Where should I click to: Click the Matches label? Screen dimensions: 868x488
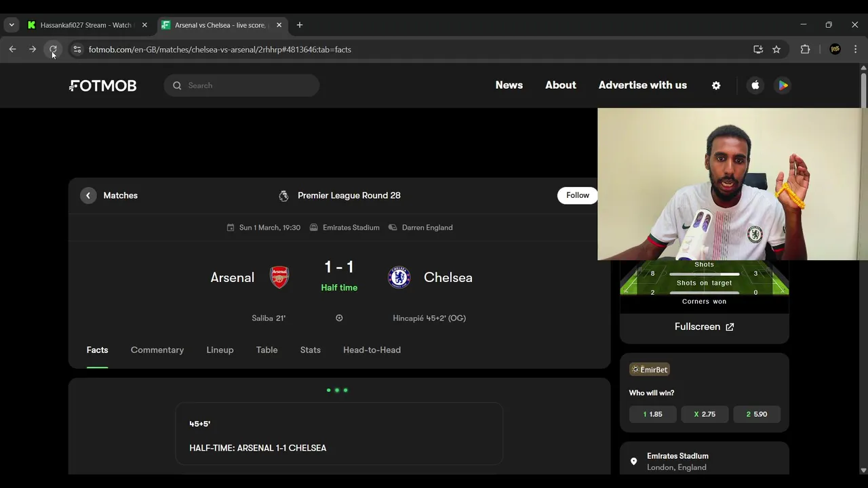point(120,195)
